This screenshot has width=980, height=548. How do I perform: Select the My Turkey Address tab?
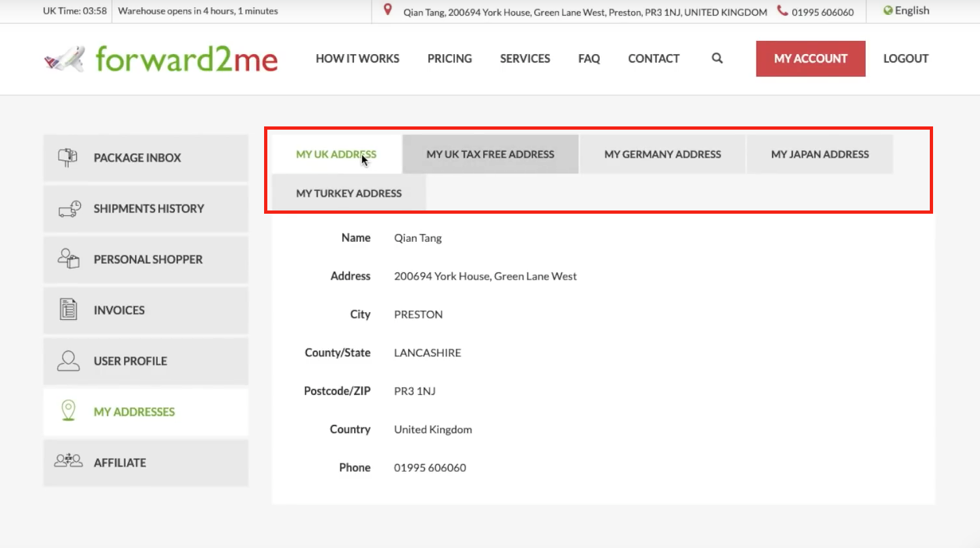click(x=349, y=194)
